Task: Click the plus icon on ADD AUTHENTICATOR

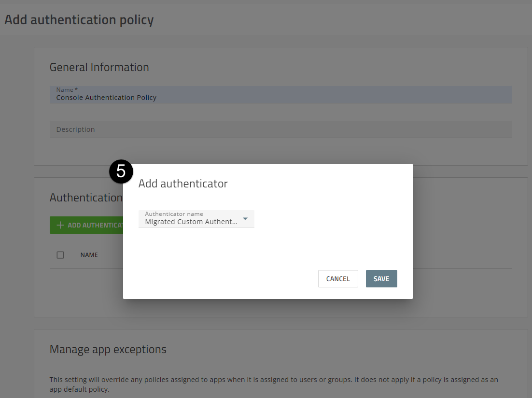Action: pos(59,225)
